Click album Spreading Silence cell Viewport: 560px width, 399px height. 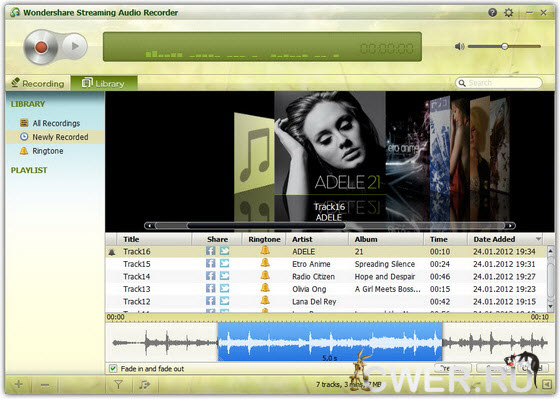tap(385, 264)
